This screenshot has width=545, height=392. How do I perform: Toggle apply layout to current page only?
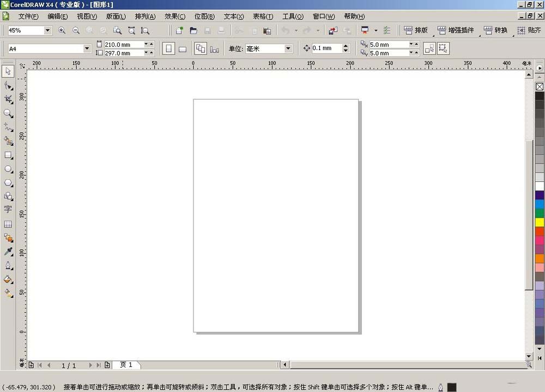pyautogui.click(x=214, y=50)
